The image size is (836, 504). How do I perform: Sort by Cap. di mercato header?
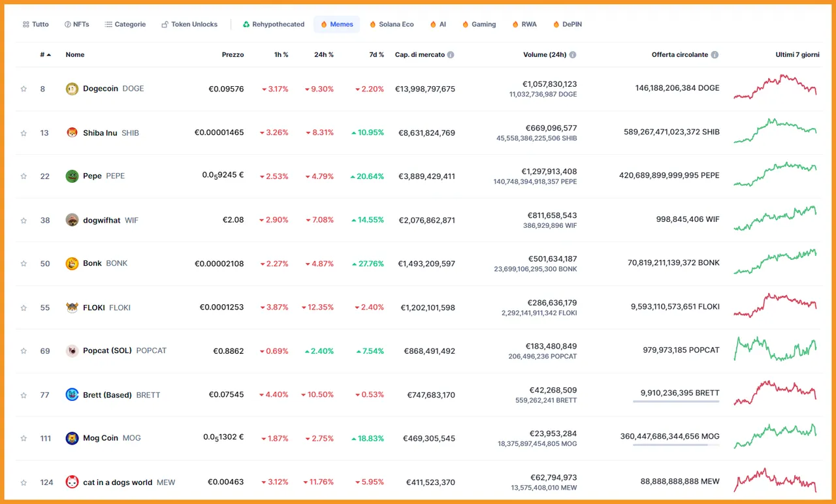(420, 55)
